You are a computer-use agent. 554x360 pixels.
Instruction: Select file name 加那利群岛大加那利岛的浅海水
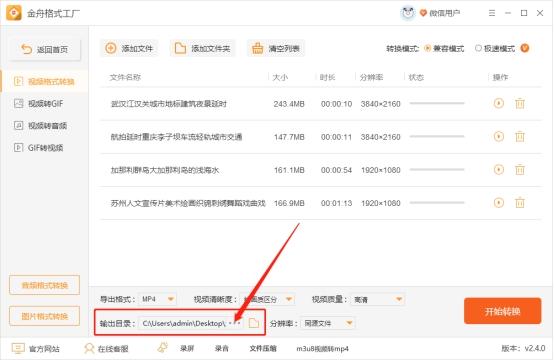pos(165,170)
